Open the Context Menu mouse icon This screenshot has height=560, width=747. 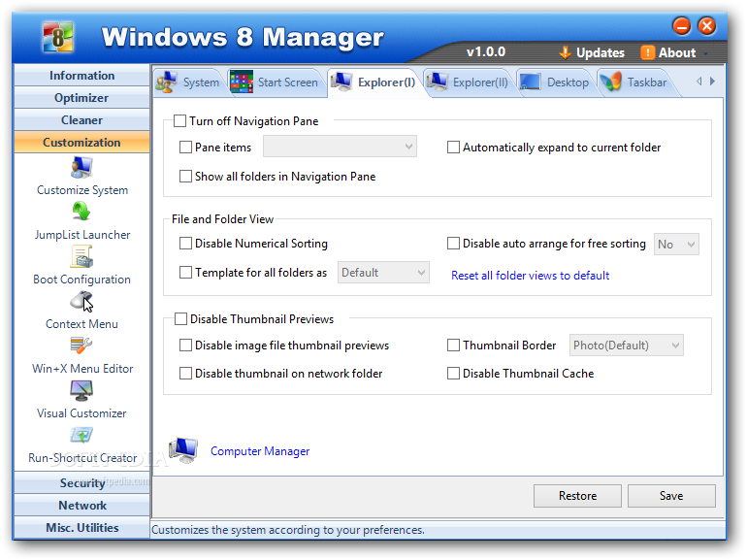coord(81,301)
